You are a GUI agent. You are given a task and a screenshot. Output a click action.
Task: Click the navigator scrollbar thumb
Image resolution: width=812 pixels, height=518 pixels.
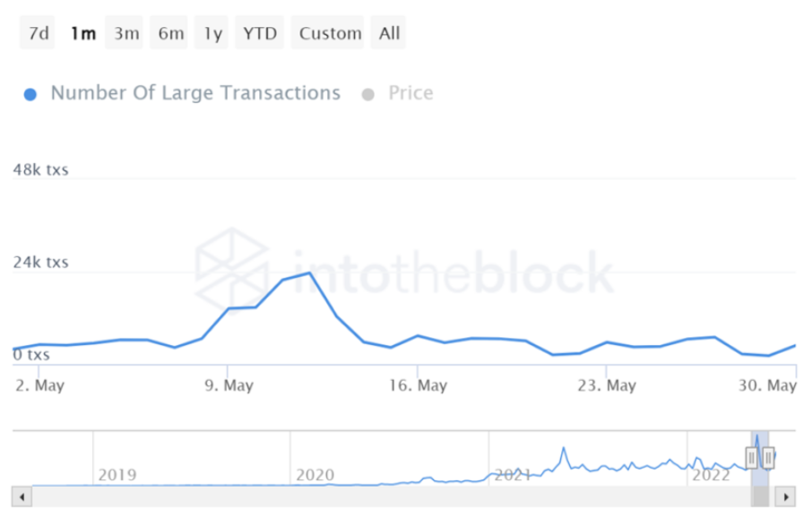[760, 495]
